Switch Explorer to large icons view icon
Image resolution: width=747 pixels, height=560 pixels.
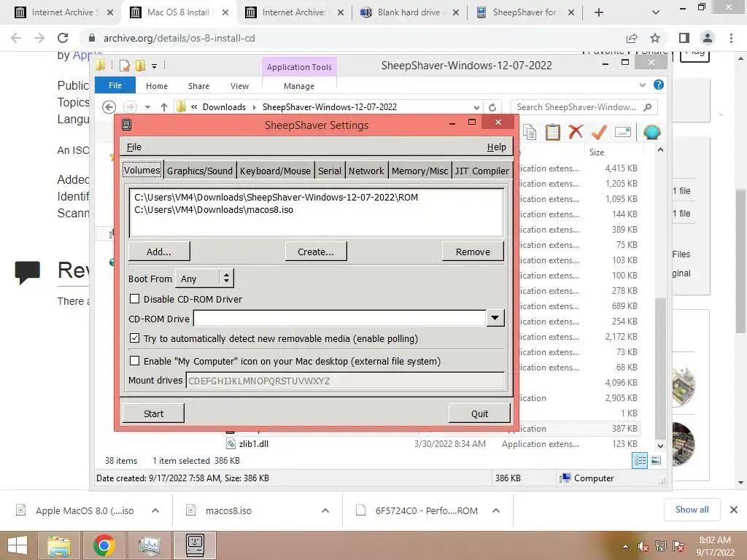pos(656,461)
